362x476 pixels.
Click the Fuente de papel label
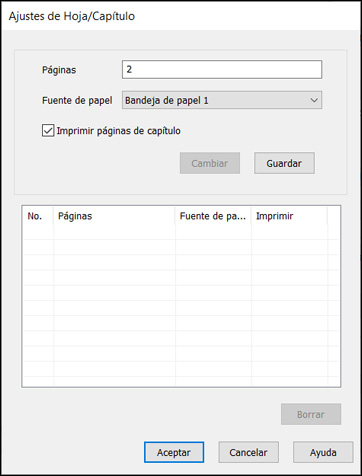click(x=77, y=100)
